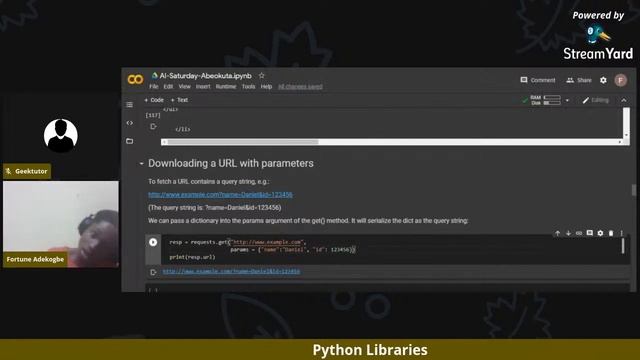This screenshot has height=360, width=640.
Task: Click the Geektutor avatar placeholder
Action: click(x=61, y=136)
